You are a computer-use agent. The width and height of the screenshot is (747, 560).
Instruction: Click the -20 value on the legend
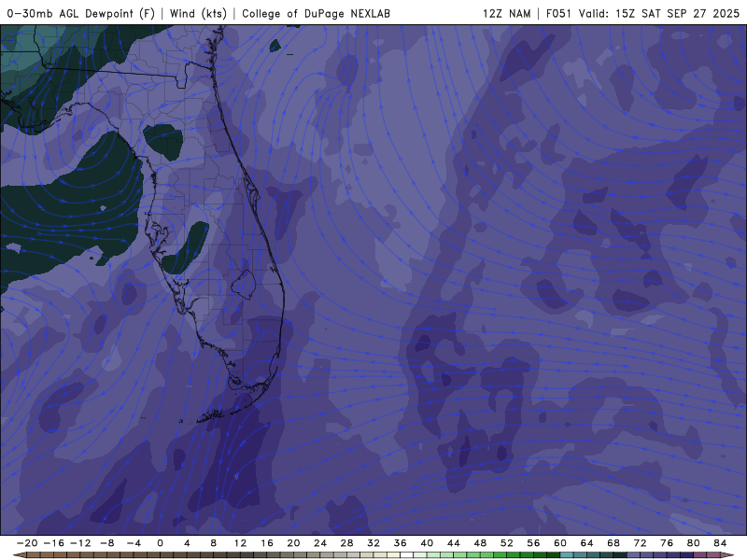pyautogui.click(x=27, y=543)
